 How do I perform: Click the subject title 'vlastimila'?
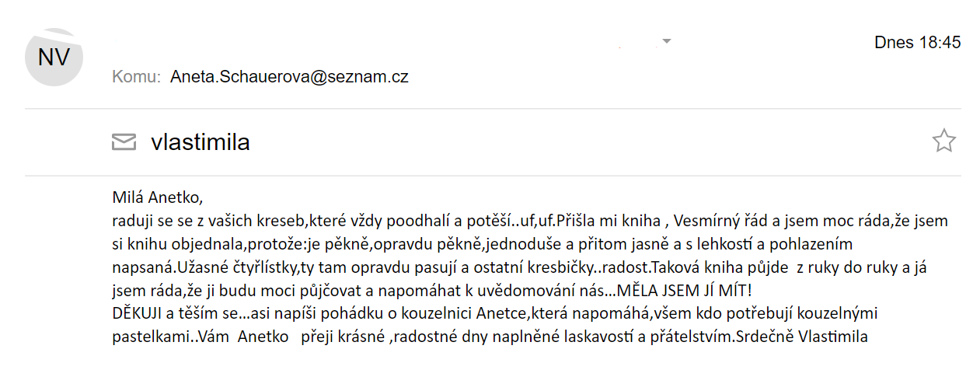coord(201,142)
